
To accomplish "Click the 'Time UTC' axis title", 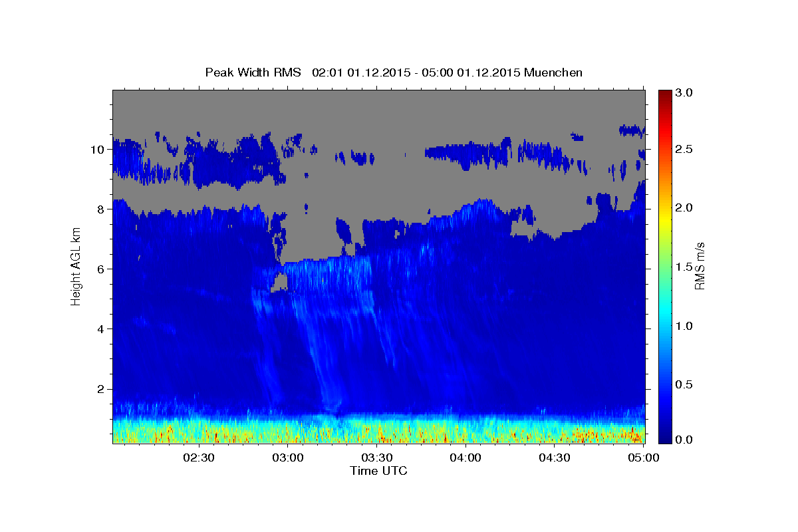I will click(x=378, y=471).
